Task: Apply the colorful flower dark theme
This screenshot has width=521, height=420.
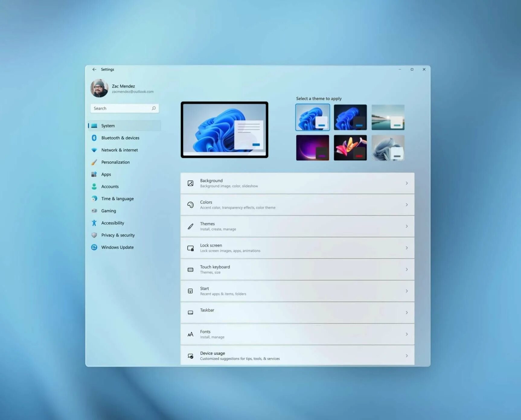Action: pos(350,148)
